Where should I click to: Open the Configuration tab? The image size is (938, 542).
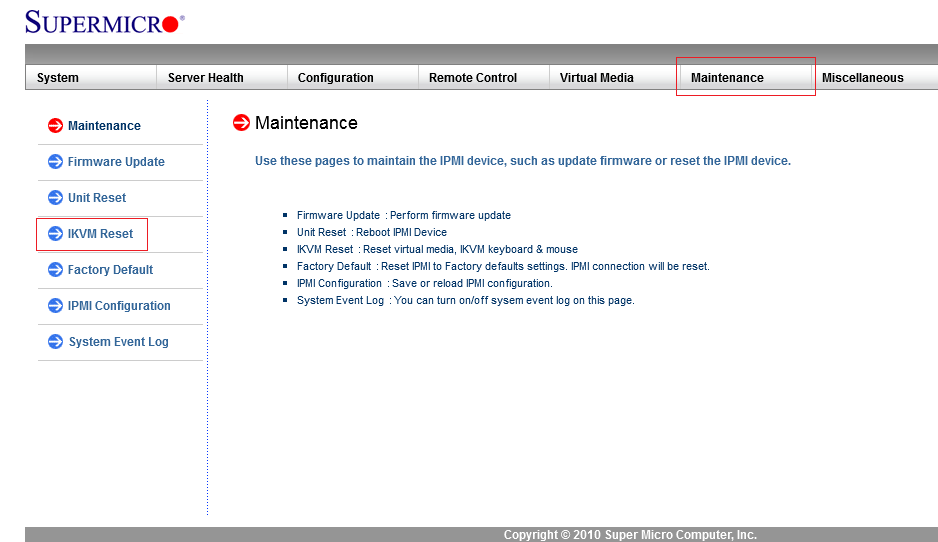(x=335, y=78)
